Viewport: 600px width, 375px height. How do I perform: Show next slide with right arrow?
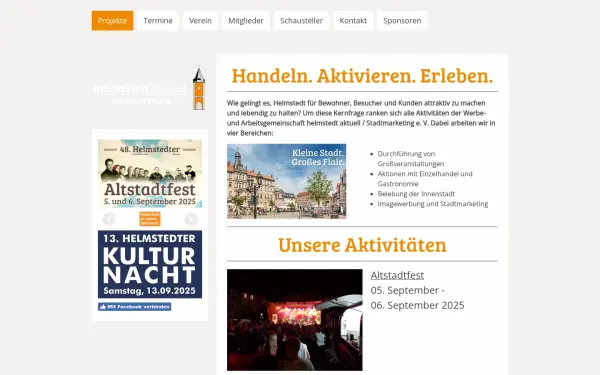point(191,219)
